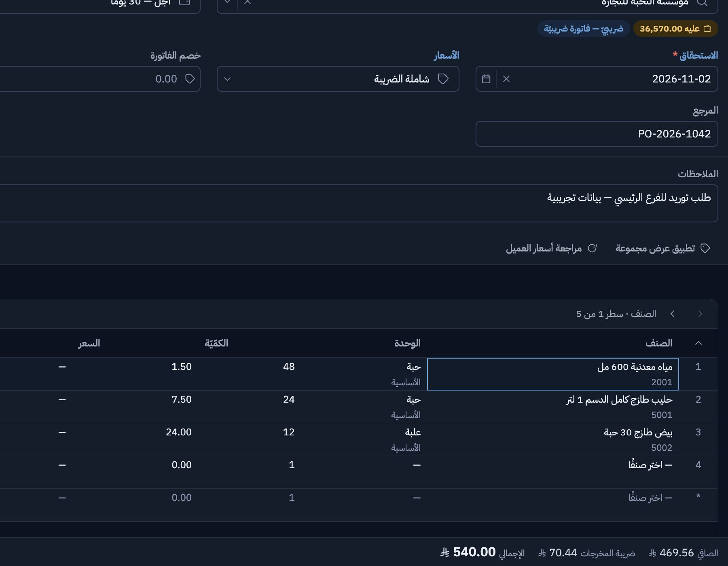Screen dimensions: 728x566
Task: Click the customer balance badge عليه 36,570.00
Action: [x=675, y=29]
